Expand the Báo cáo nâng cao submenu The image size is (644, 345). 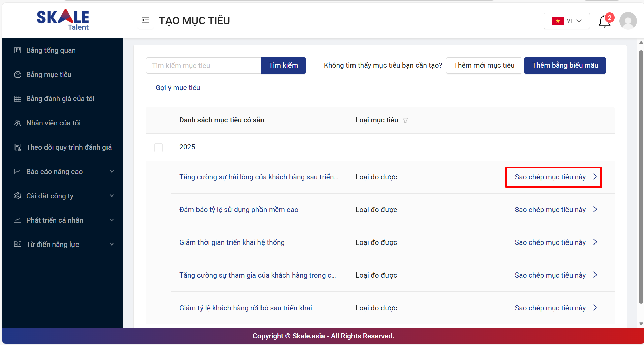click(x=112, y=172)
